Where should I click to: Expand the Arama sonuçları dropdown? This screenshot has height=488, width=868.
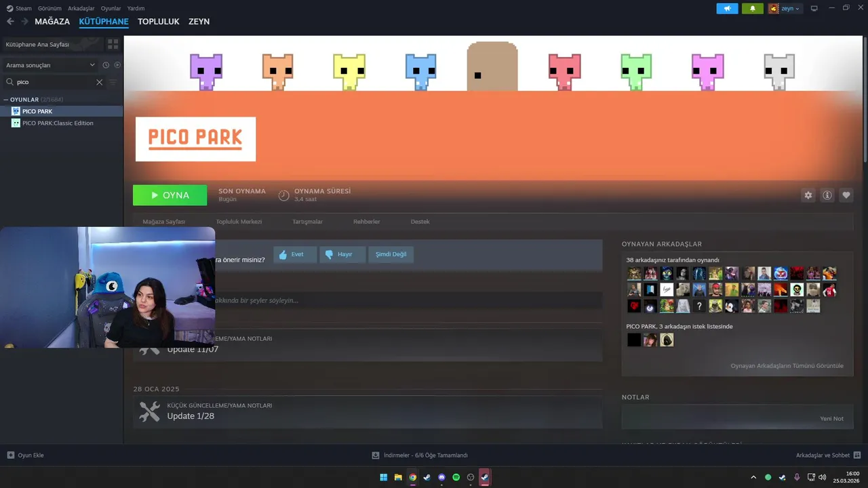click(x=51, y=65)
